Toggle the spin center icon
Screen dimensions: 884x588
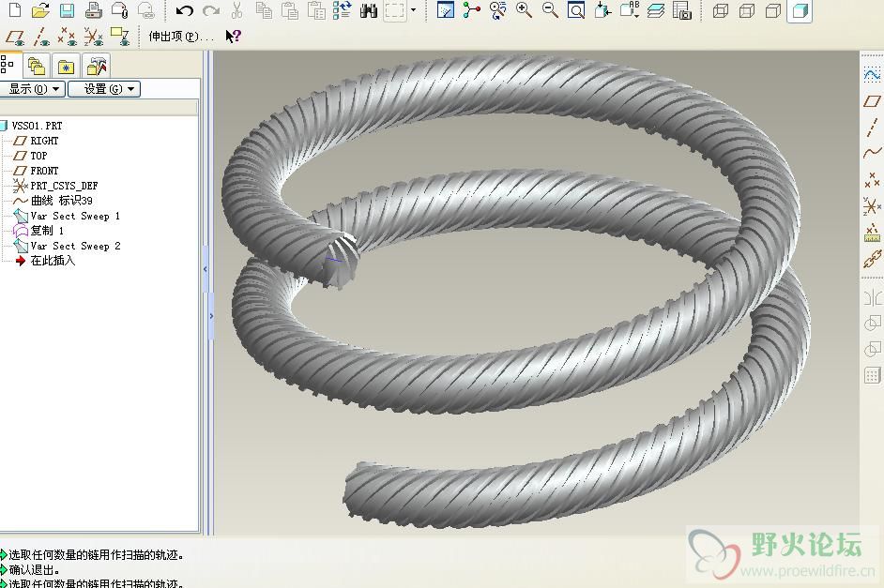point(471,10)
